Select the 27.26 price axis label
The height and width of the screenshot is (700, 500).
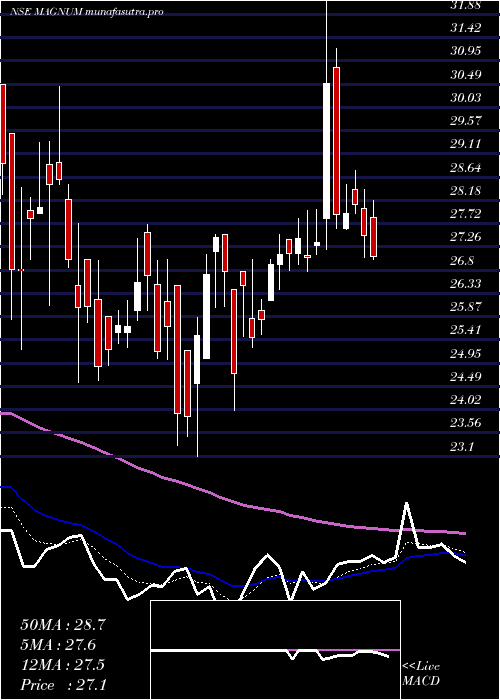pyautogui.click(x=466, y=237)
